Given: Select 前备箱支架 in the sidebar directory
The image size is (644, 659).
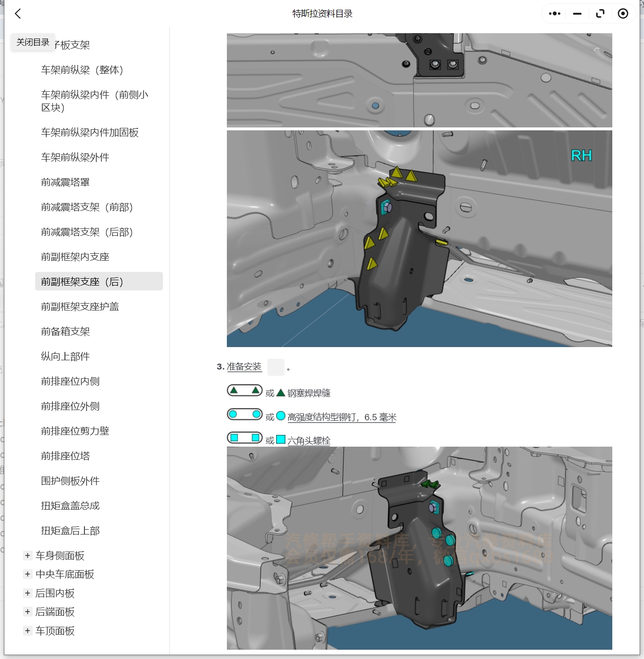Looking at the screenshot, I should (x=65, y=331).
